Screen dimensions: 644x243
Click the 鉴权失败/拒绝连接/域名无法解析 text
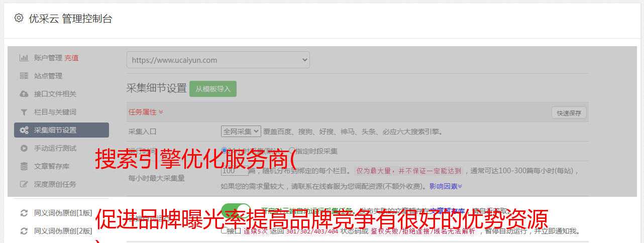coord(424,231)
